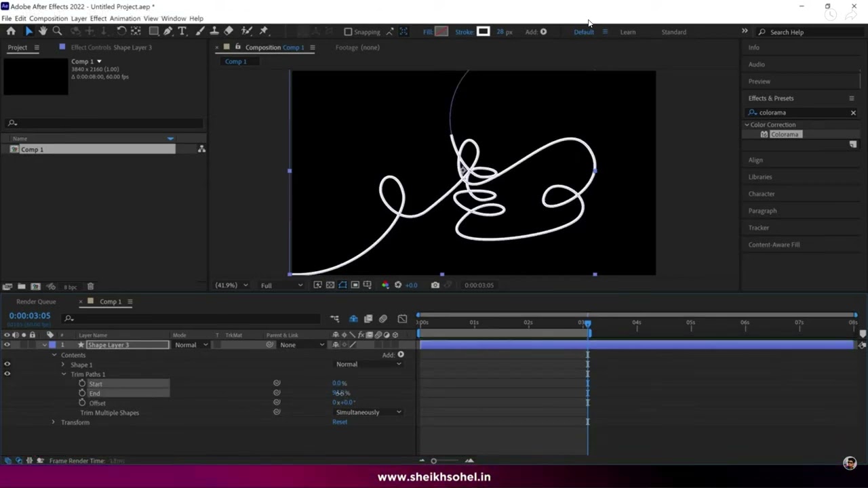Click the motion blur icon in timeline
868x488 pixels.
pyautogui.click(x=383, y=319)
